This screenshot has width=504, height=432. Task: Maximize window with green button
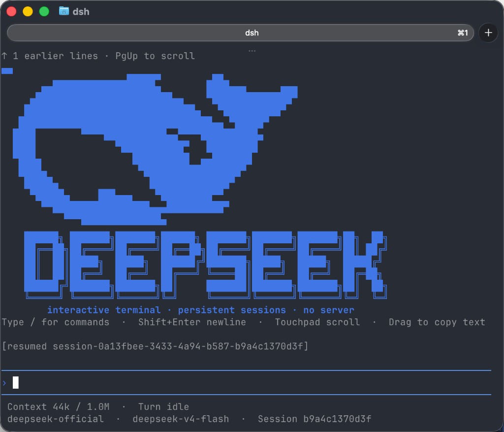click(44, 12)
